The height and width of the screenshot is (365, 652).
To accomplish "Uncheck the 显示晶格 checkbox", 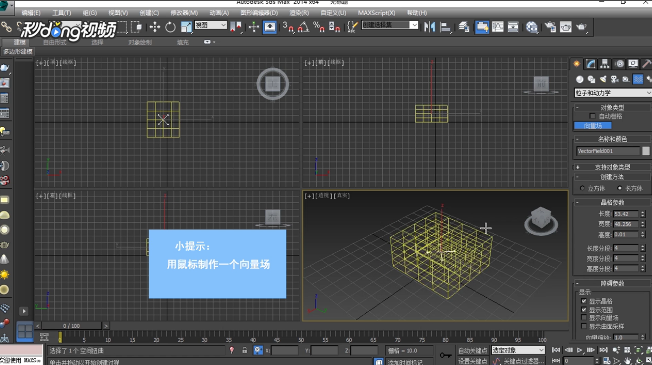I will tap(584, 301).
